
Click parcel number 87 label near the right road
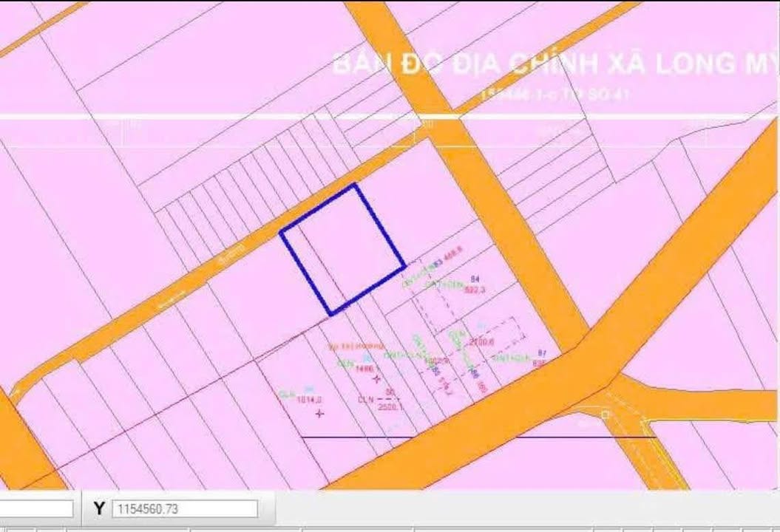click(542, 352)
